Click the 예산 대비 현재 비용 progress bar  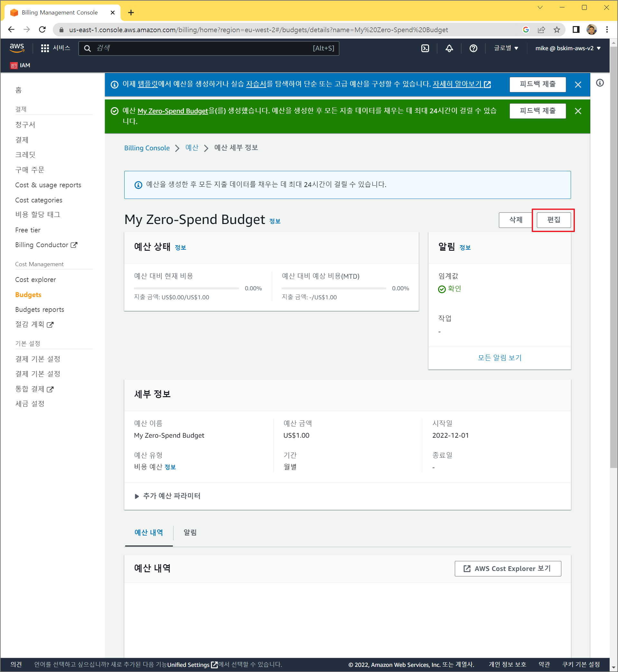(186, 288)
